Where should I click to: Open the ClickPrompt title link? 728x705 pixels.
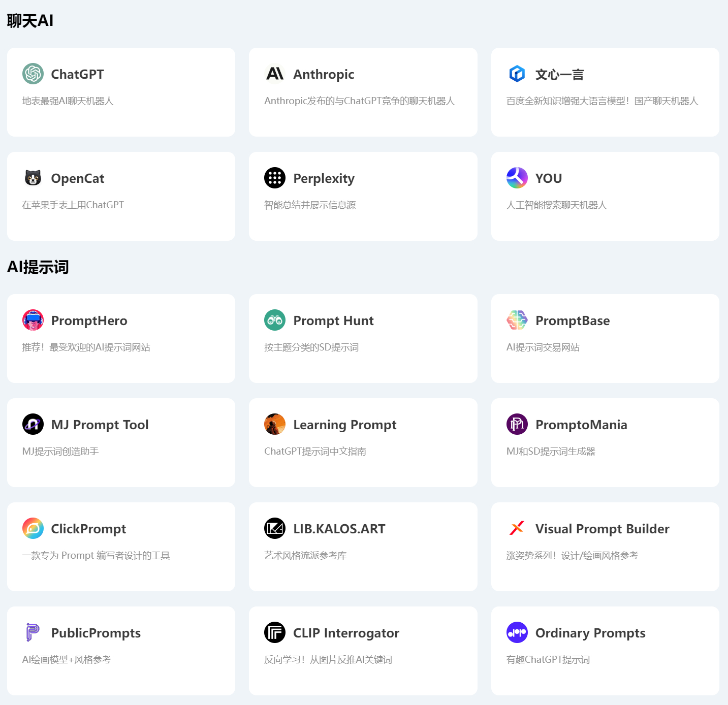(89, 529)
